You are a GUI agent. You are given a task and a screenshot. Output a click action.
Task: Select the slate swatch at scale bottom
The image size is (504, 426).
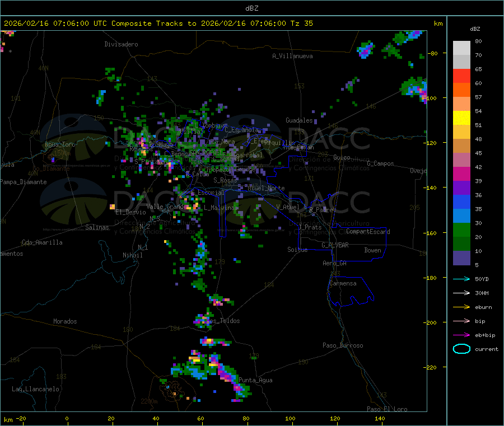461,258
